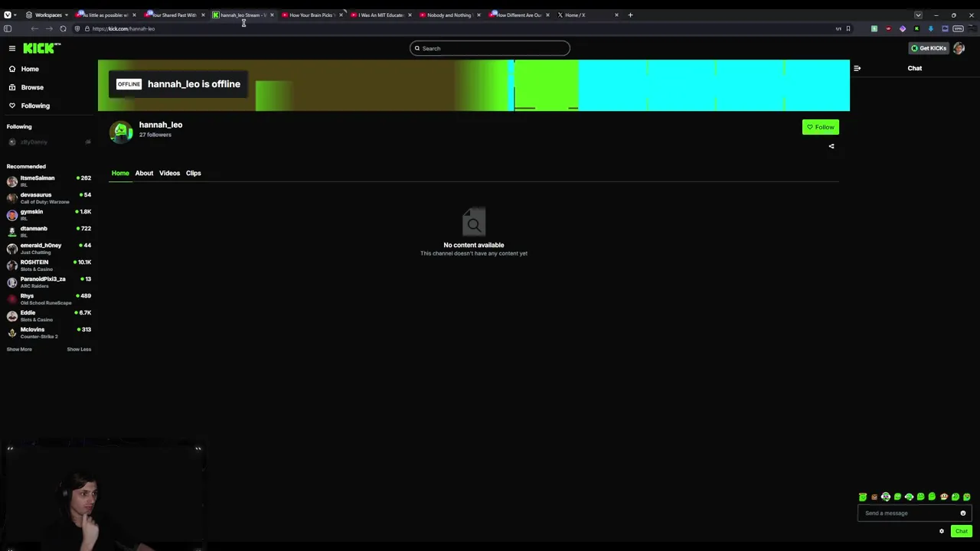Switch to the 'Nobody and Nothing' browser tab

449,15
